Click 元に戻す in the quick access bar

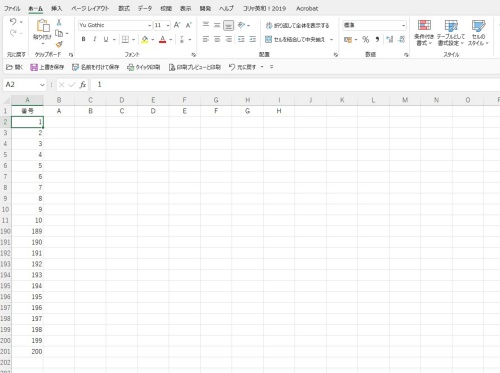243,67
